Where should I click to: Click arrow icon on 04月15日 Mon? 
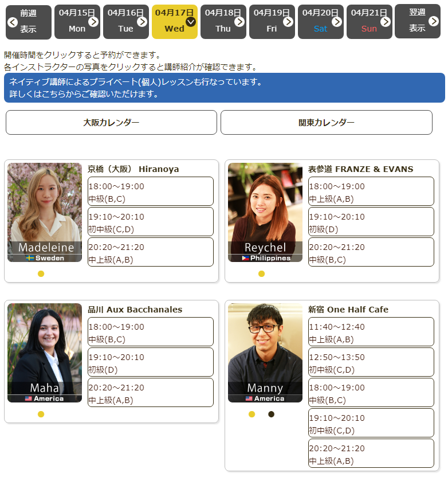[93, 22]
